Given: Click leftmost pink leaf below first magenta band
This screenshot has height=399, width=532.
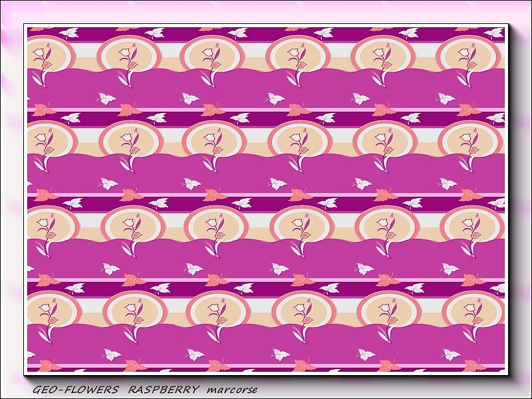Looking at the screenshot, I should (x=44, y=110).
